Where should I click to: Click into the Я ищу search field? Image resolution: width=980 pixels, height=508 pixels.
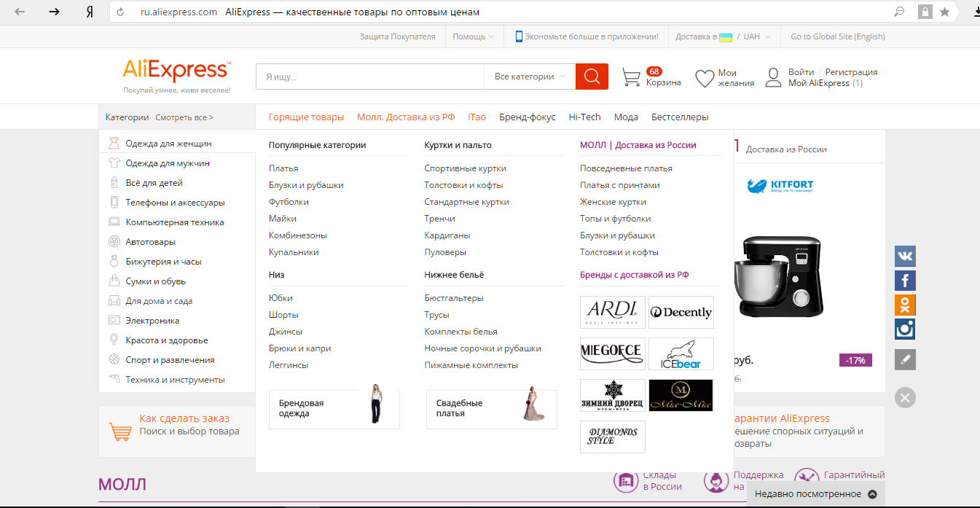coord(369,77)
